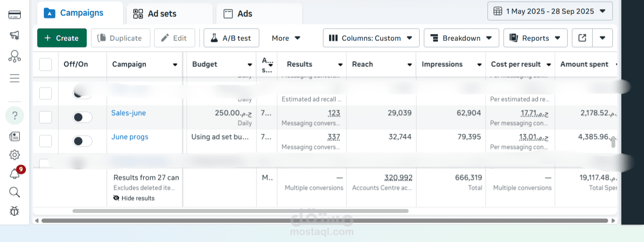The image size is (644, 242).
Task: Click the reach value 29,039
Action: tap(399, 113)
